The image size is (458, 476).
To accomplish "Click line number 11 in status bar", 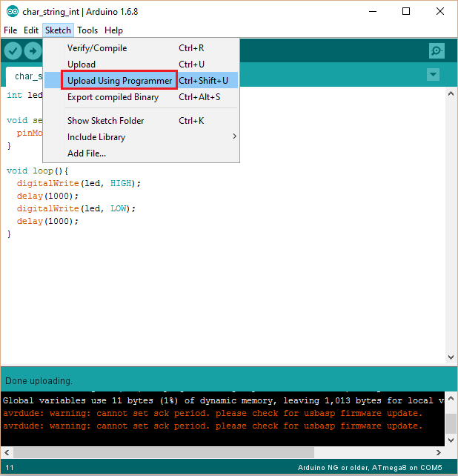I will click(10, 468).
